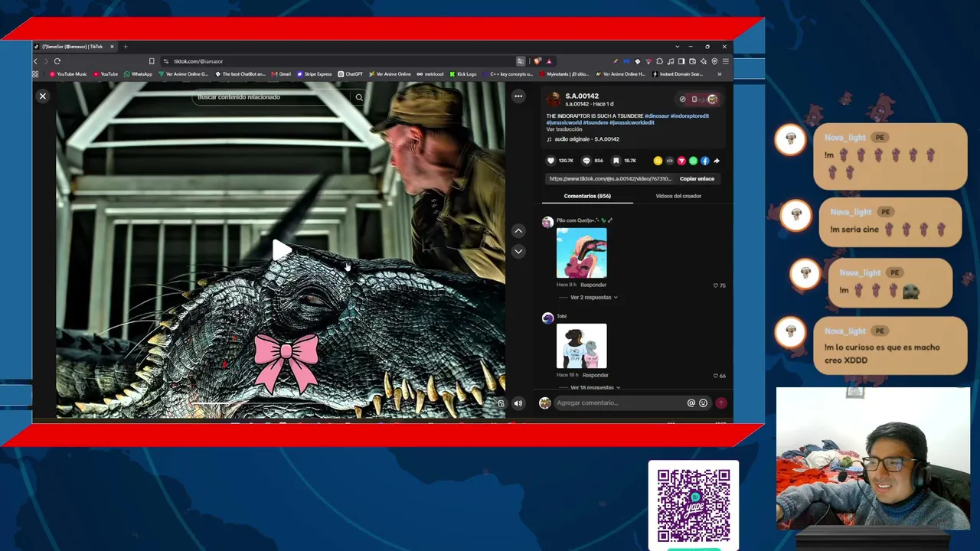The width and height of the screenshot is (980, 551).
Task: Click the embed code icon
Action: pyautogui.click(x=670, y=161)
